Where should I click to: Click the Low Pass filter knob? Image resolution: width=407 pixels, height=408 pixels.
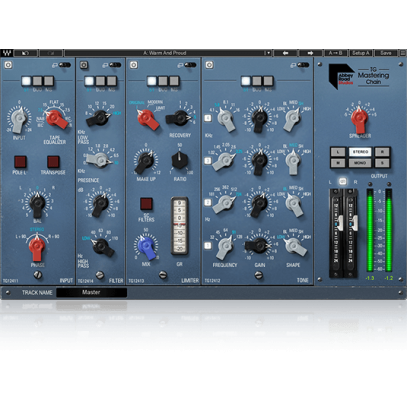coord(99,117)
